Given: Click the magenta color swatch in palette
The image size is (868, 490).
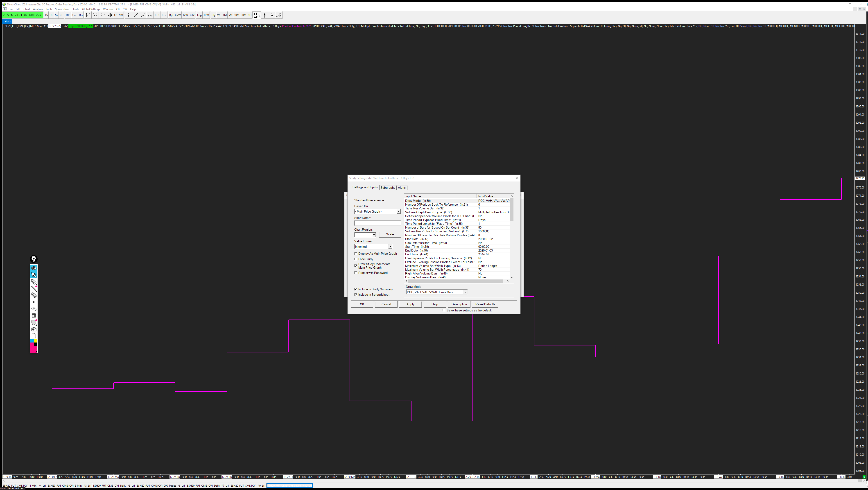Looking at the screenshot, I should [33, 348].
